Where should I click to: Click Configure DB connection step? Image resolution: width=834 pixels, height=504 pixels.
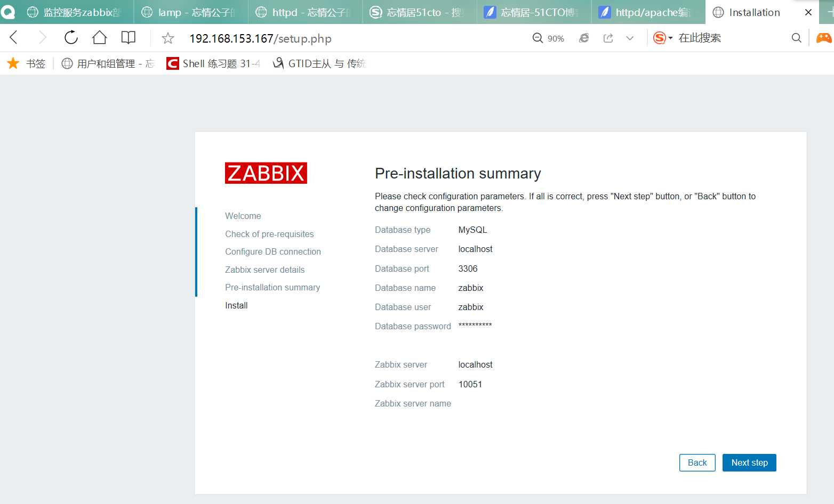pos(273,251)
